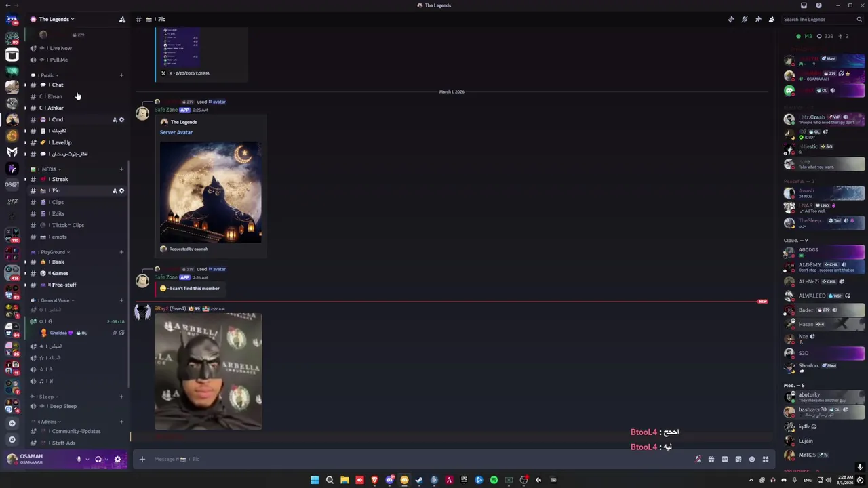Click the avatar command link in first message
The height and width of the screenshot is (488, 868).
click(x=217, y=102)
